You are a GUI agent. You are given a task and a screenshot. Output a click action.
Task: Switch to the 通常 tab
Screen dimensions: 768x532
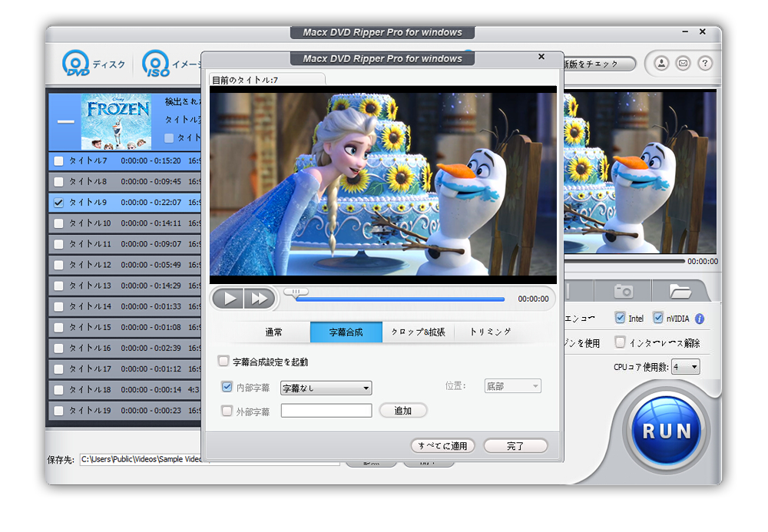[x=274, y=332]
